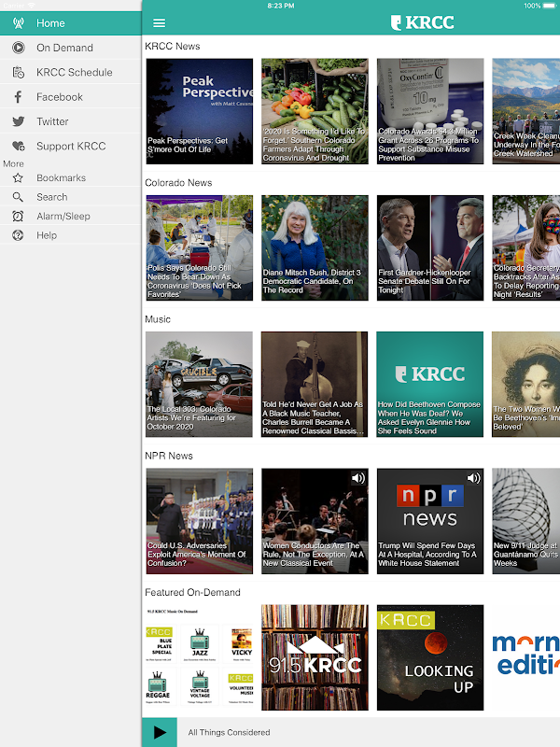Open Bookmarks from the sidebar

click(x=71, y=177)
